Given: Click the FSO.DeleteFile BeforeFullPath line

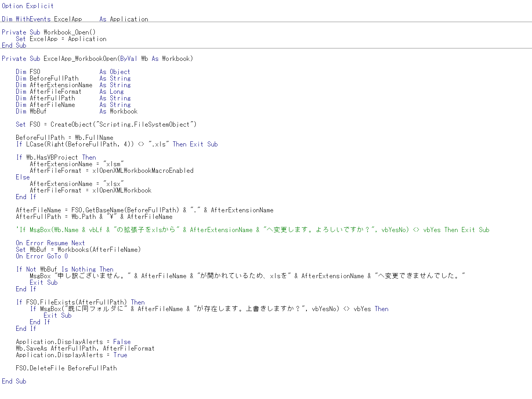Looking at the screenshot, I should (66, 368).
